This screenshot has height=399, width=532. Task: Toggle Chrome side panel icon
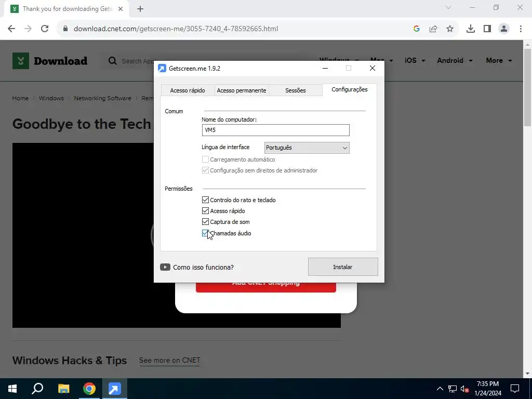(x=487, y=29)
